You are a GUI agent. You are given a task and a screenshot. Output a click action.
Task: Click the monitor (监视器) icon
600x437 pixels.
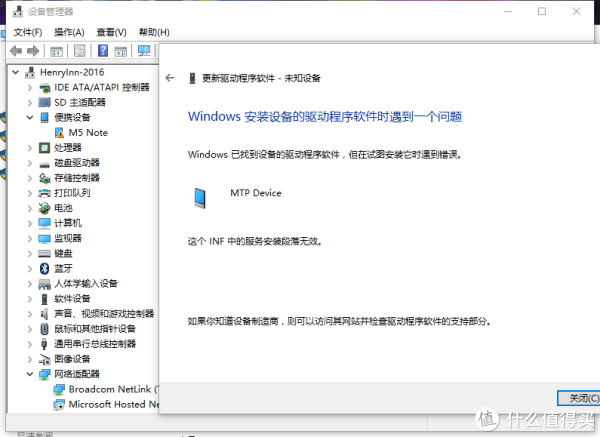(x=44, y=238)
